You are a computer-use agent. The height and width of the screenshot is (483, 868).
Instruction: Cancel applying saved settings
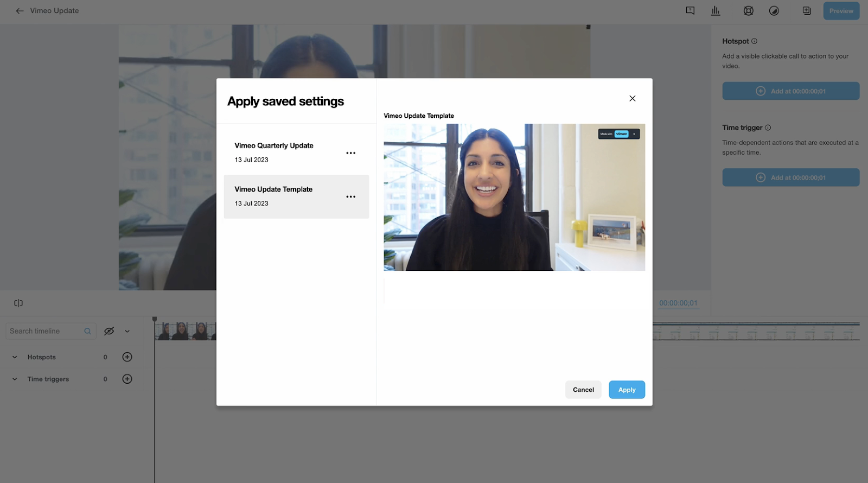pos(583,390)
